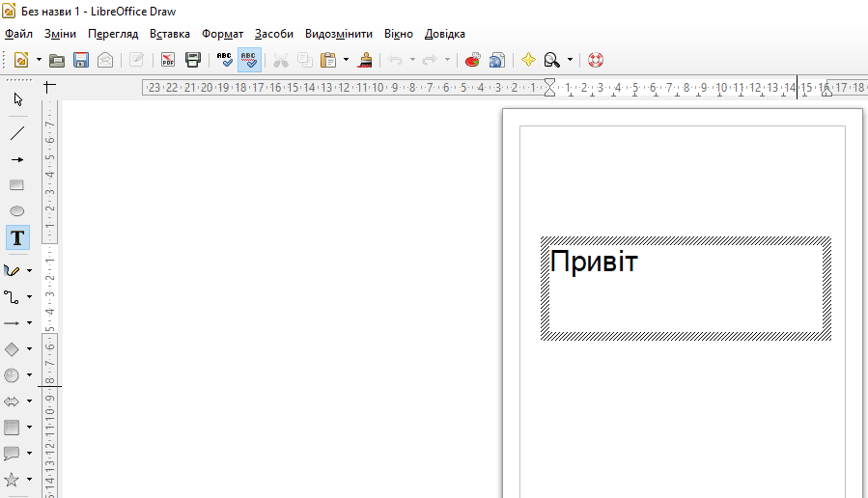Expand the Flowchart shapes dropdown

tap(29, 427)
